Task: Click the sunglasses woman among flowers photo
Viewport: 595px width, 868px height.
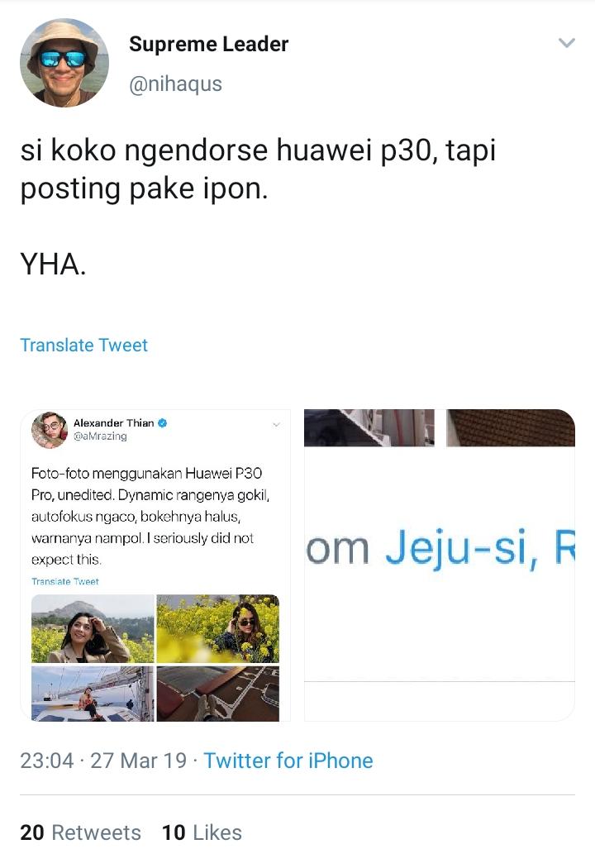Action: pyautogui.click(x=218, y=629)
